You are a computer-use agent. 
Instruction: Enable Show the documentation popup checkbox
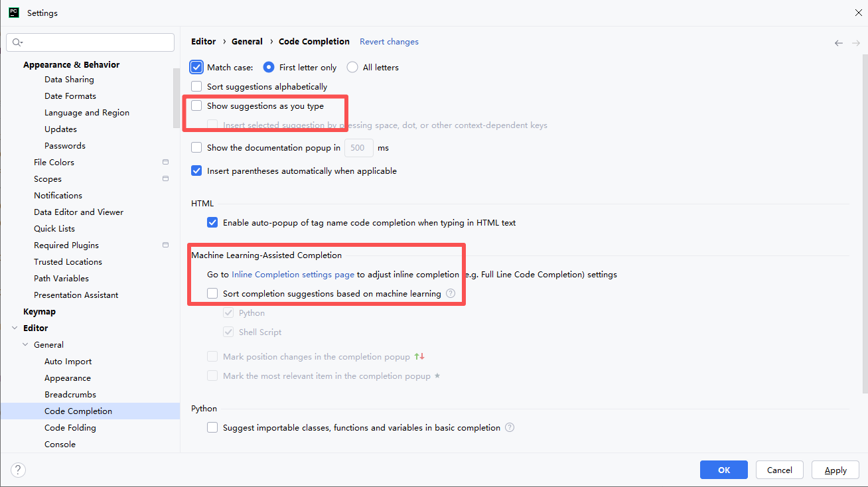(x=196, y=147)
